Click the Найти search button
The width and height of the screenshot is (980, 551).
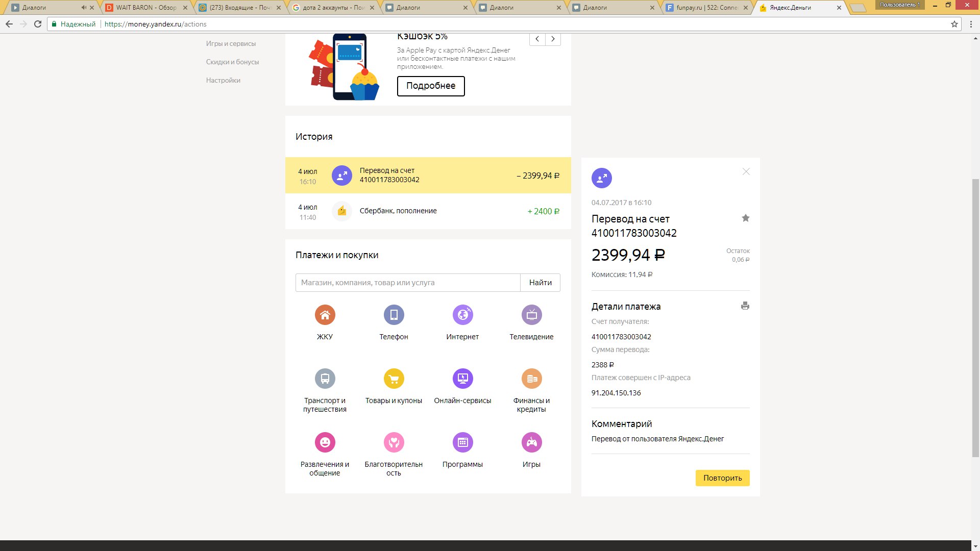[x=540, y=283]
